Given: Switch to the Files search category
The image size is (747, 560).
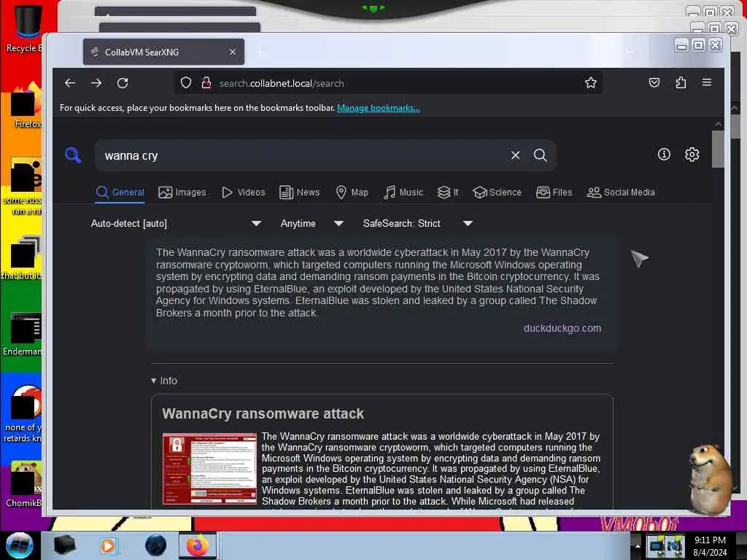Looking at the screenshot, I should pos(554,192).
